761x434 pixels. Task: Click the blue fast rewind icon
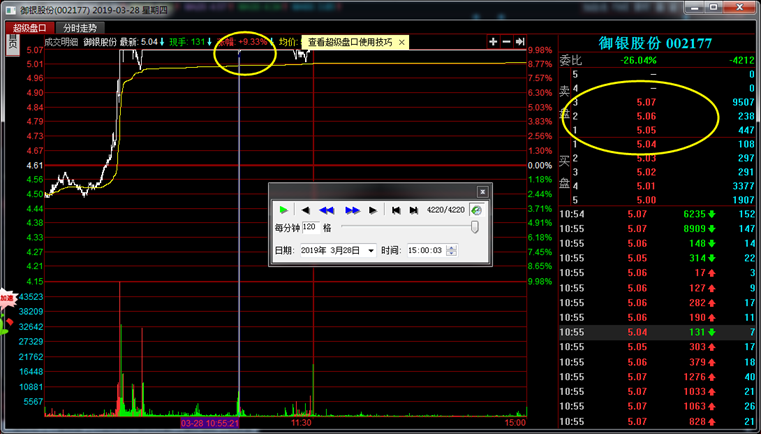click(x=326, y=211)
